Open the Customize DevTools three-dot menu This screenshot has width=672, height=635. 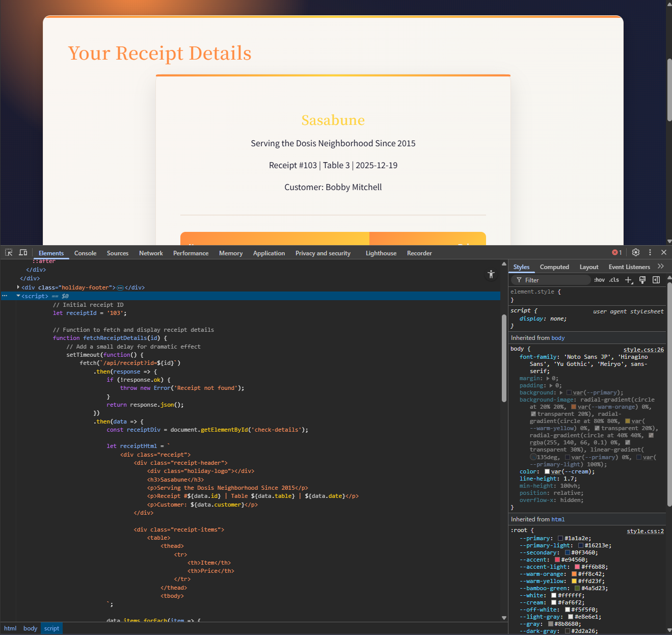[650, 252]
